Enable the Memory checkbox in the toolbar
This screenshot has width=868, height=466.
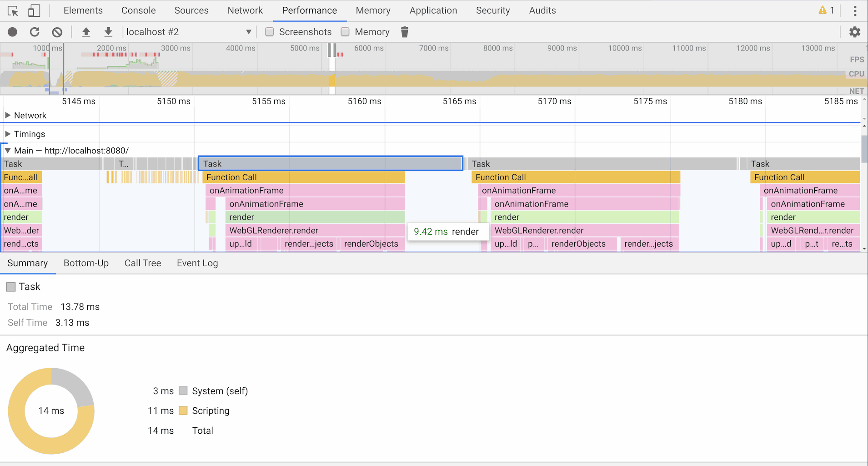345,32
